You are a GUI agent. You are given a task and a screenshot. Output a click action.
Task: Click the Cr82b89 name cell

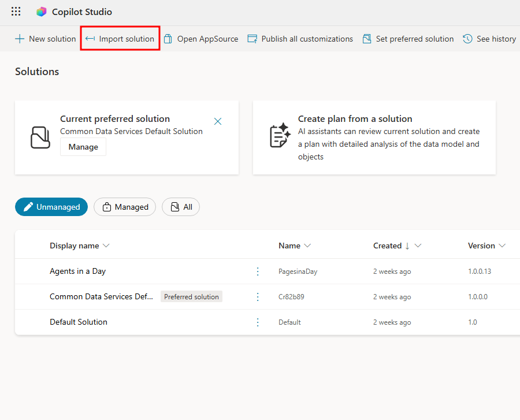[x=291, y=297]
